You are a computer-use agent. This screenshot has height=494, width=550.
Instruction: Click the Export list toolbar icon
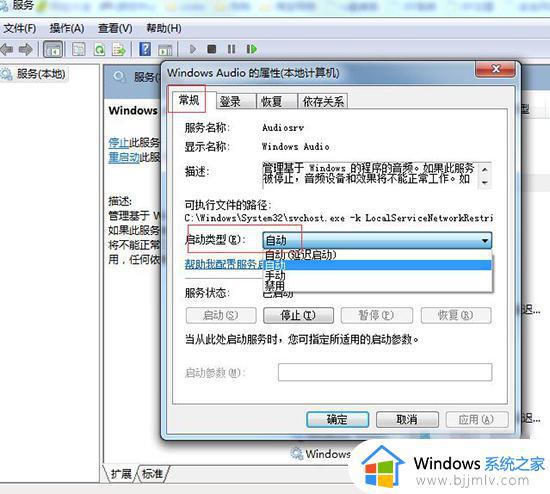pyautogui.click(x=119, y=49)
